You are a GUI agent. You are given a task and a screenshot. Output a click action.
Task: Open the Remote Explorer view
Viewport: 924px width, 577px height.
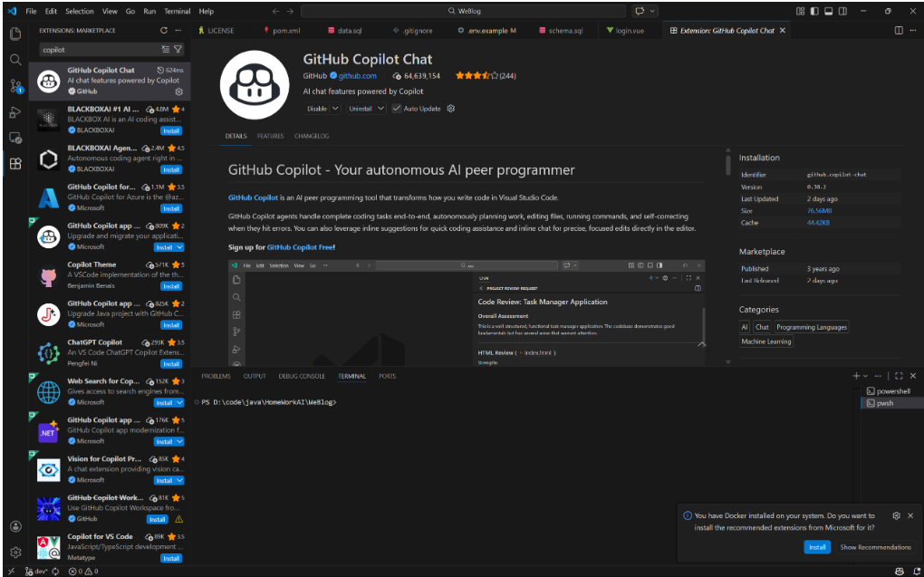tap(15, 138)
